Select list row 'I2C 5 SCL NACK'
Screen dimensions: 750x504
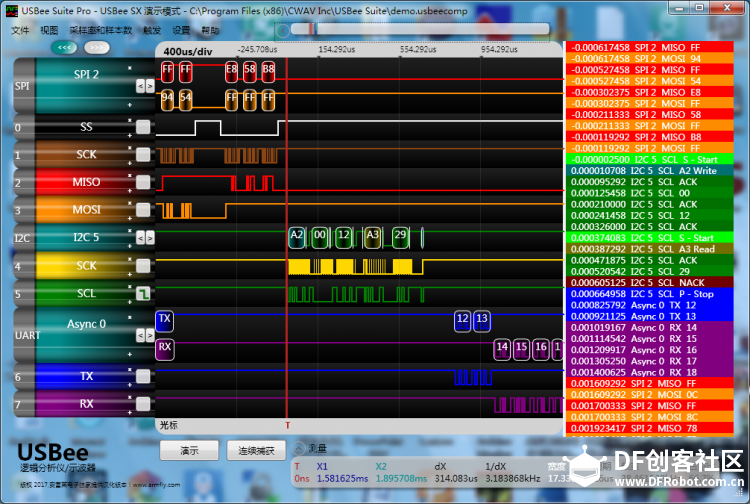point(650,283)
